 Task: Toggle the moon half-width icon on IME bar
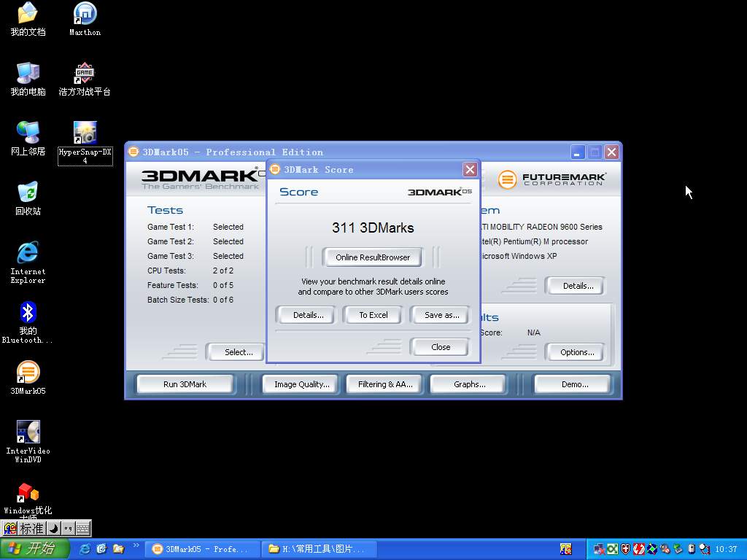pyautogui.click(x=53, y=528)
